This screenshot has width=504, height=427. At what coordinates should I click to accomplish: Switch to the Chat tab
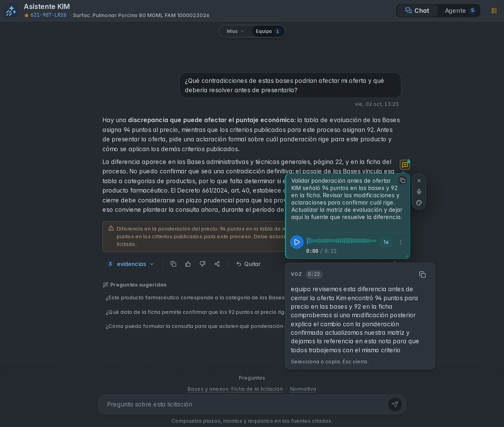(417, 11)
